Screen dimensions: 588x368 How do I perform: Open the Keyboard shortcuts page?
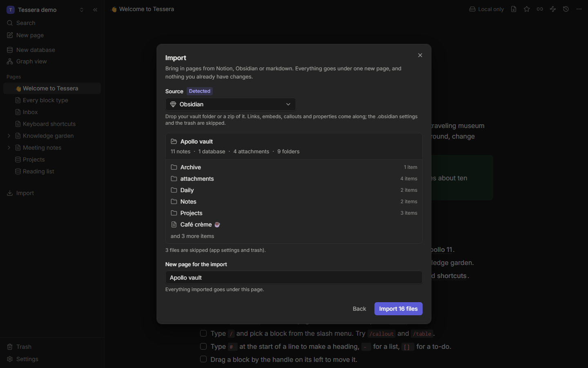(x=52, y=124)
